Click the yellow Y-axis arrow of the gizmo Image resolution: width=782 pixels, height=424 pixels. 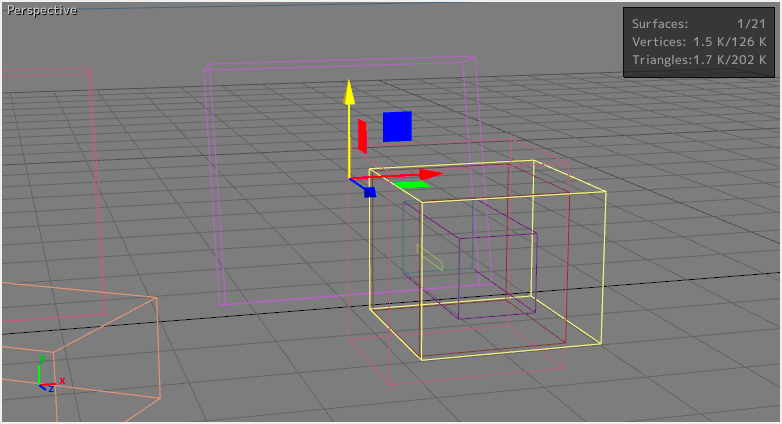[349, 92]
